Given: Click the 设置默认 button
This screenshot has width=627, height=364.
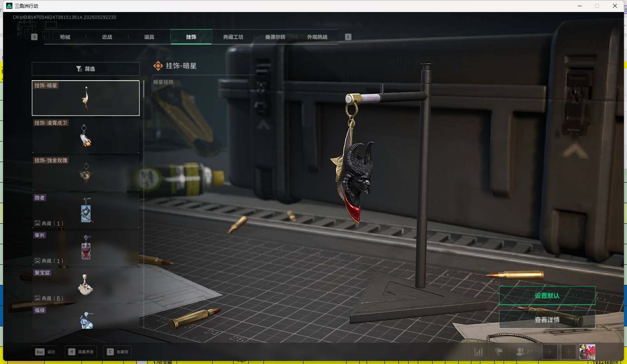Looking at the screenshot, I should [x=547, y=295].
